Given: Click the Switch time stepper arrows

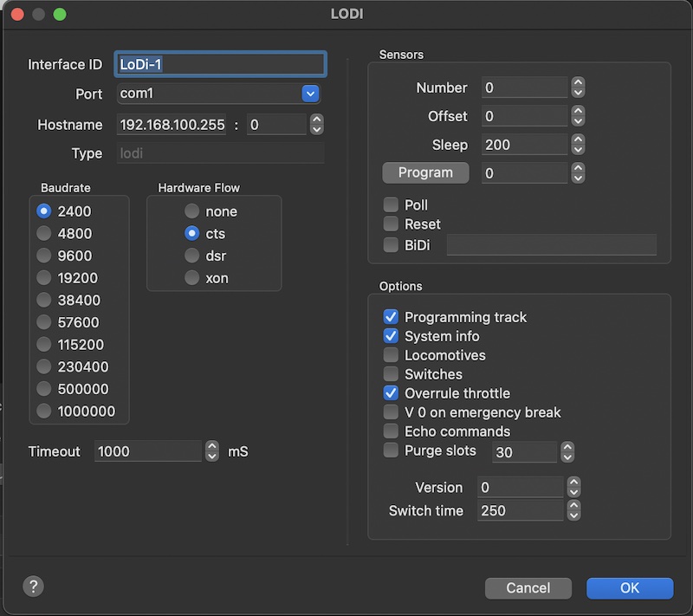Looking at the screenshot, I should [x=573, y=510].
